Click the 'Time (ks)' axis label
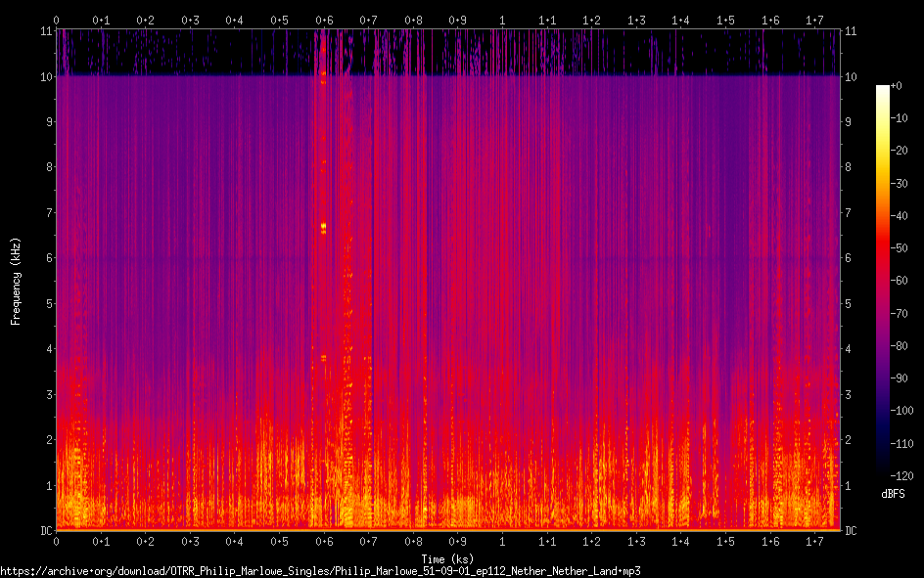 pyautogui.click(x=446, y=558)
